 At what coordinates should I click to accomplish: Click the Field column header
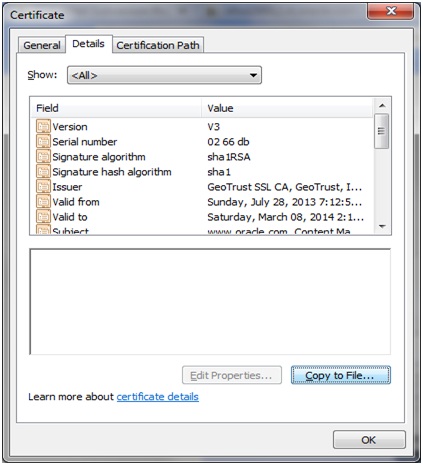116,108
